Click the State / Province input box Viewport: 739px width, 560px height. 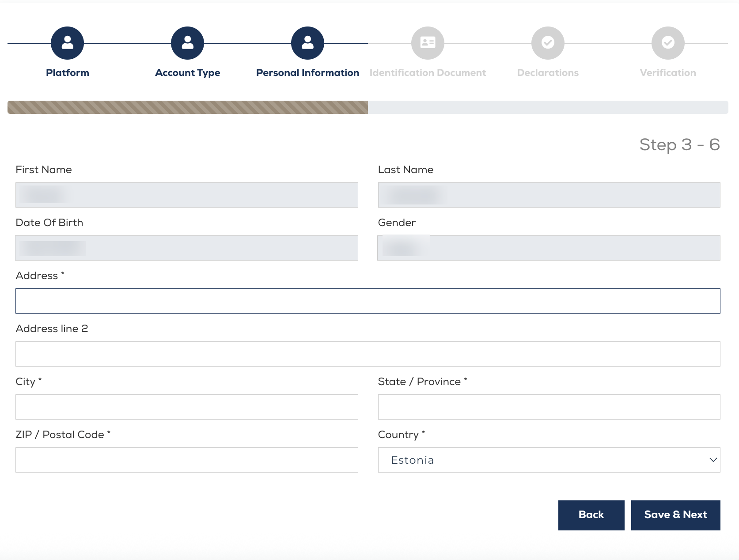click(549, 407)
